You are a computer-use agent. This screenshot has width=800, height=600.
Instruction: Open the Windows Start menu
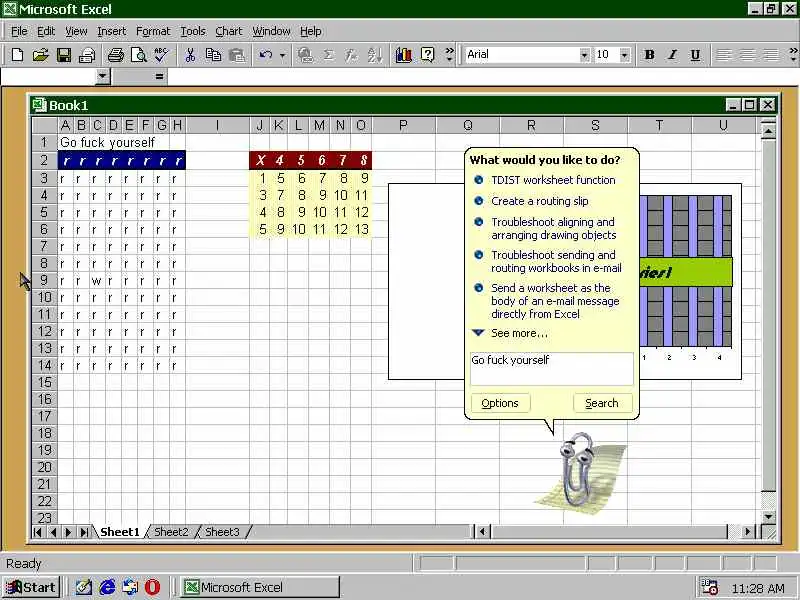[31, 587]
